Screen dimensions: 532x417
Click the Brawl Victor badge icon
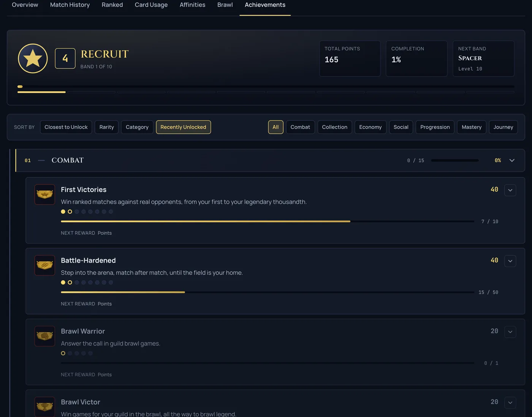(x=45, y=407)
